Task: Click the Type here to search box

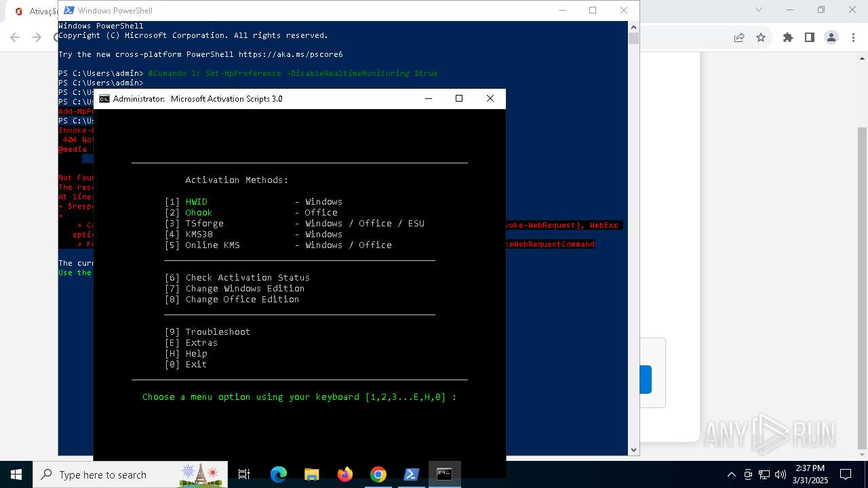Action: point(130,474)
